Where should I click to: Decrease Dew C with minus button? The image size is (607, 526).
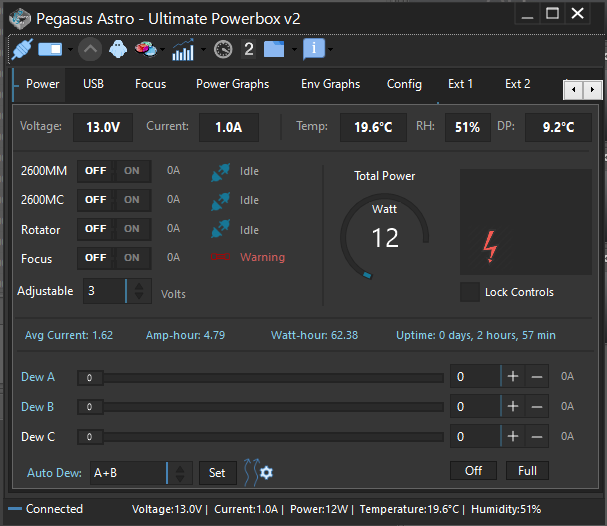click(x=537, y=436)
